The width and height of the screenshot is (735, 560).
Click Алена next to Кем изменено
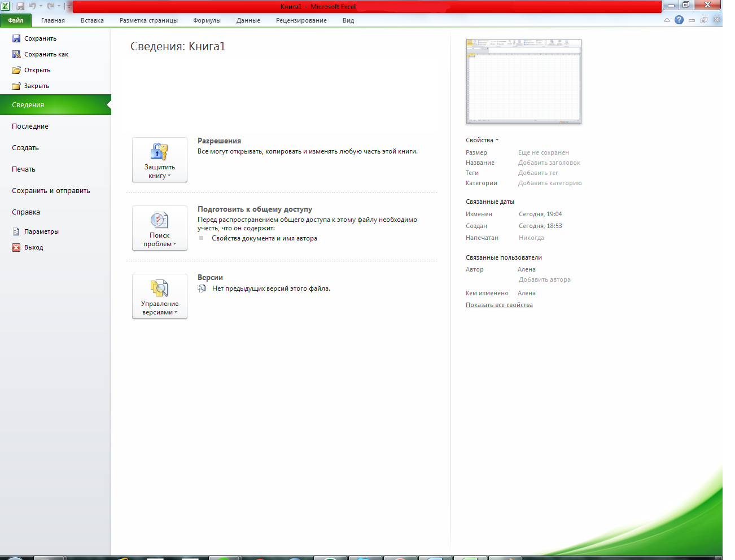[x=527, y=293]
